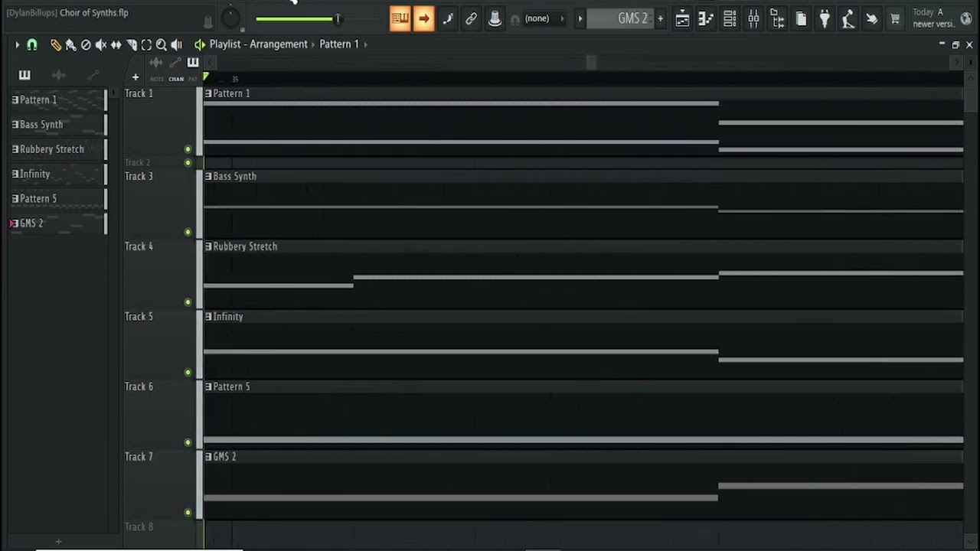The height and width of the screenshot is (551, 980).
Task: Mute Track 1 with green dot
Action: click(188, 149)
